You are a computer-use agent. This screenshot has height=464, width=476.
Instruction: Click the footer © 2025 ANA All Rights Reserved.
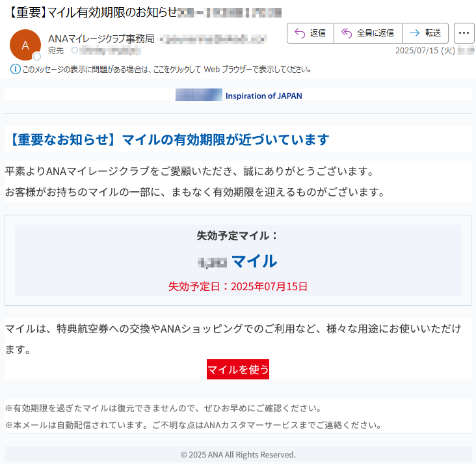pyautogui.click(x=238, y=455)
